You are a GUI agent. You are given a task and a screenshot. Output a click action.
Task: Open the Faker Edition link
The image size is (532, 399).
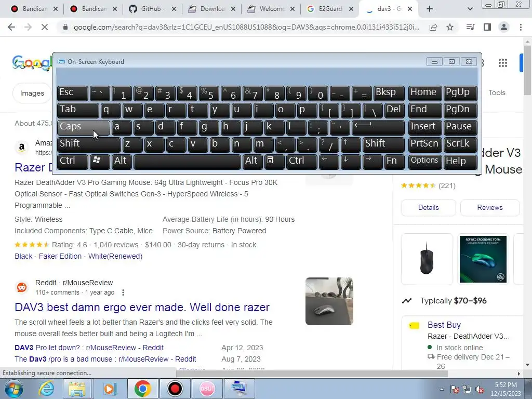click(60, 256)
